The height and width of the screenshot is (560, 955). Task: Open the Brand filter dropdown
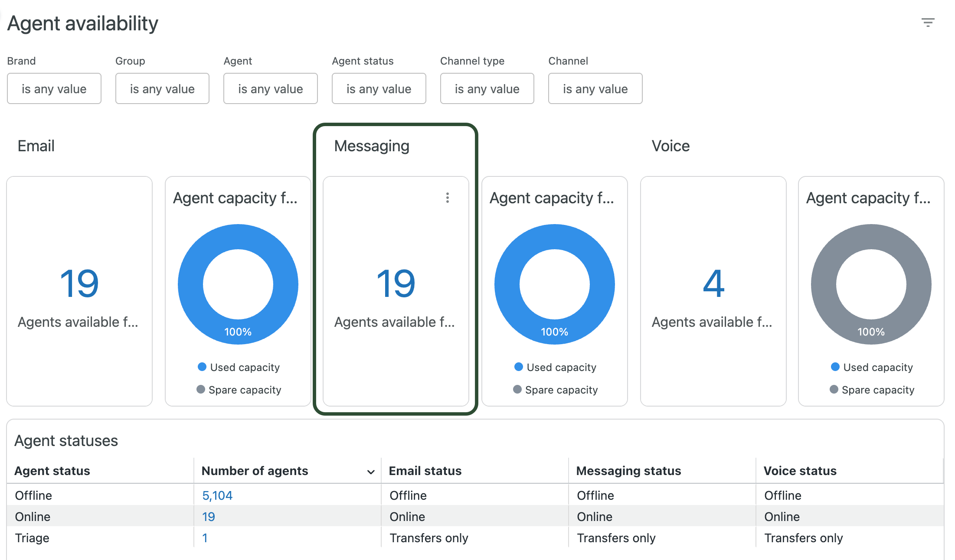click(54, 89)
